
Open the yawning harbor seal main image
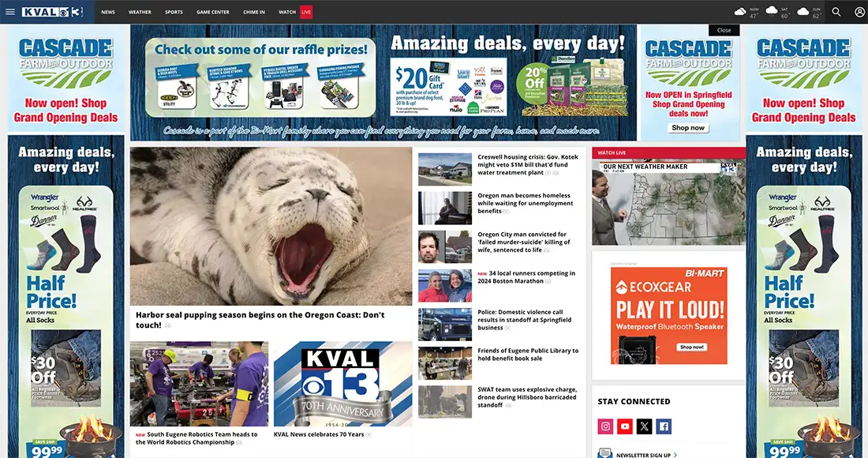click(x=271, y=226)
